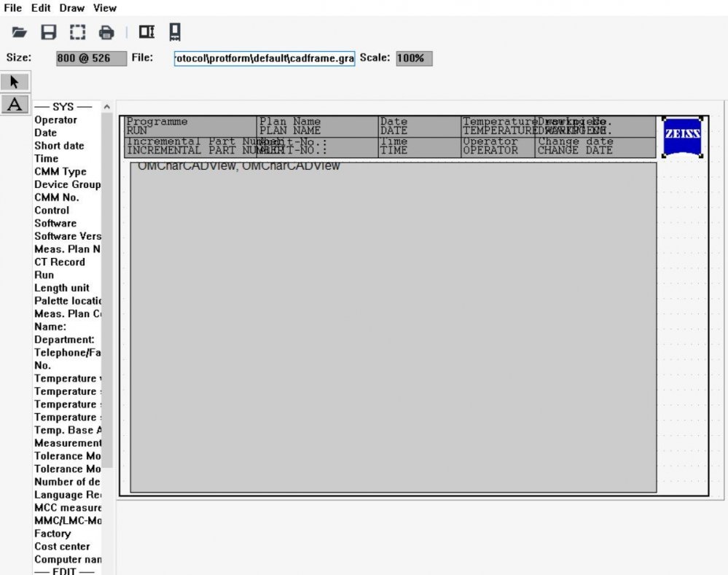Open the File menu
This screenshot has width=728, height=575.
12,8
